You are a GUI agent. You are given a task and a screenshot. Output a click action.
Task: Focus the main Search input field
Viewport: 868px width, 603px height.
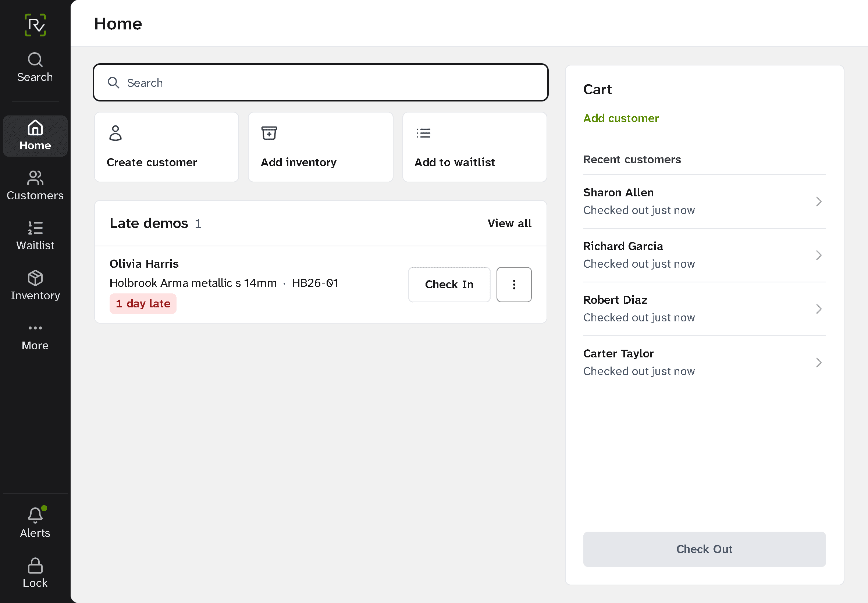click(x=320, y=82)
